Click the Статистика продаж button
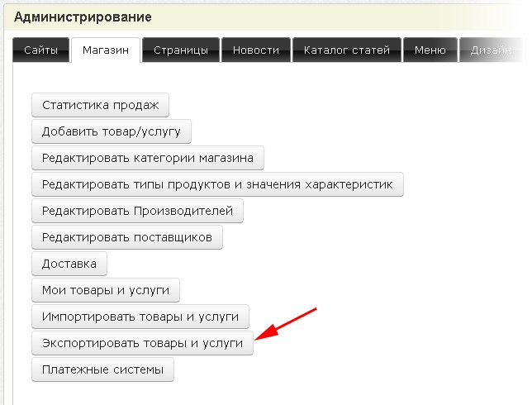Screen dimensions: 532x405 pos(101,105)
